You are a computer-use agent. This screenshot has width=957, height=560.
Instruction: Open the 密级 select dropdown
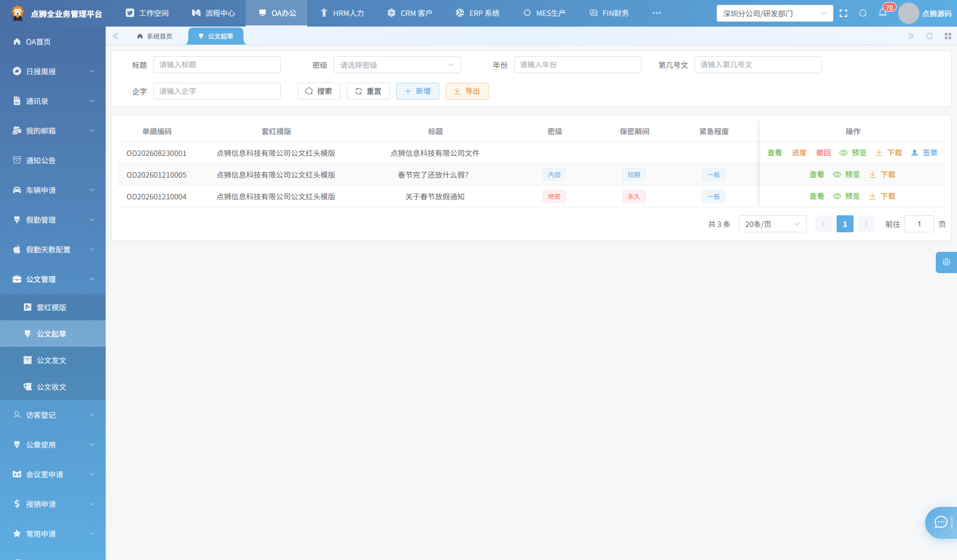[397, 65]
